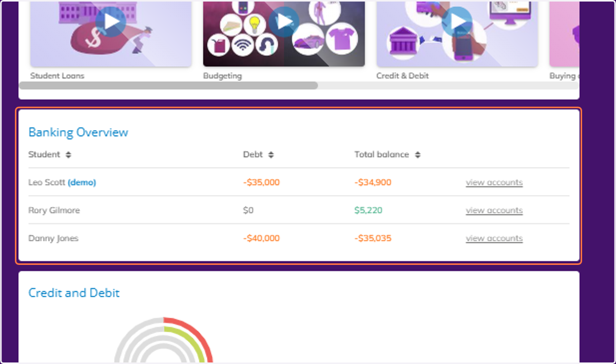Click the video carousel horizontal scrollbar
The height and width of the screenshot is (364, 616).
pos(168,85)
